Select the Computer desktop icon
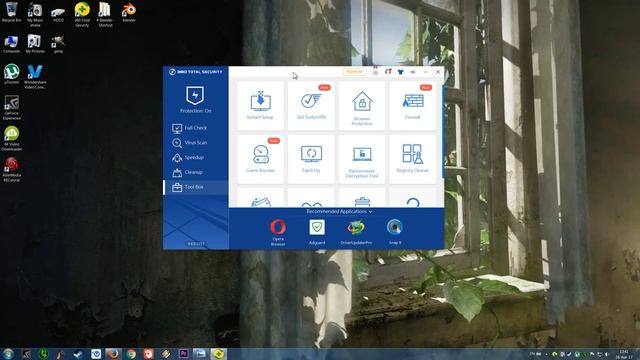 point(11,44)
